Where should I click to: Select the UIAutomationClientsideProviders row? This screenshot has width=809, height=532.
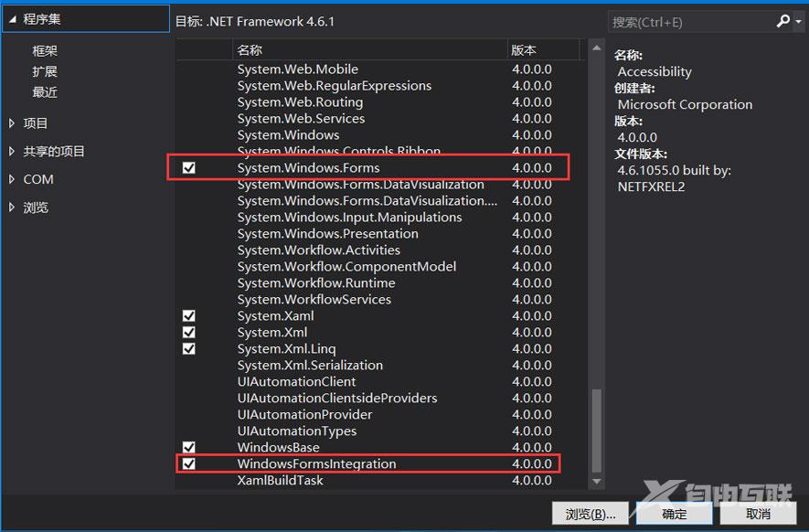tap(381, 399)
